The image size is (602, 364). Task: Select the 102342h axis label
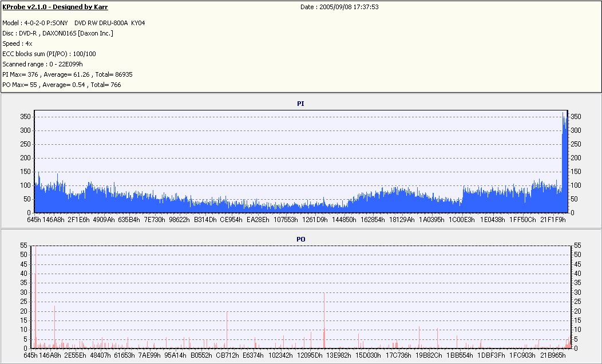tap(280, 355)
